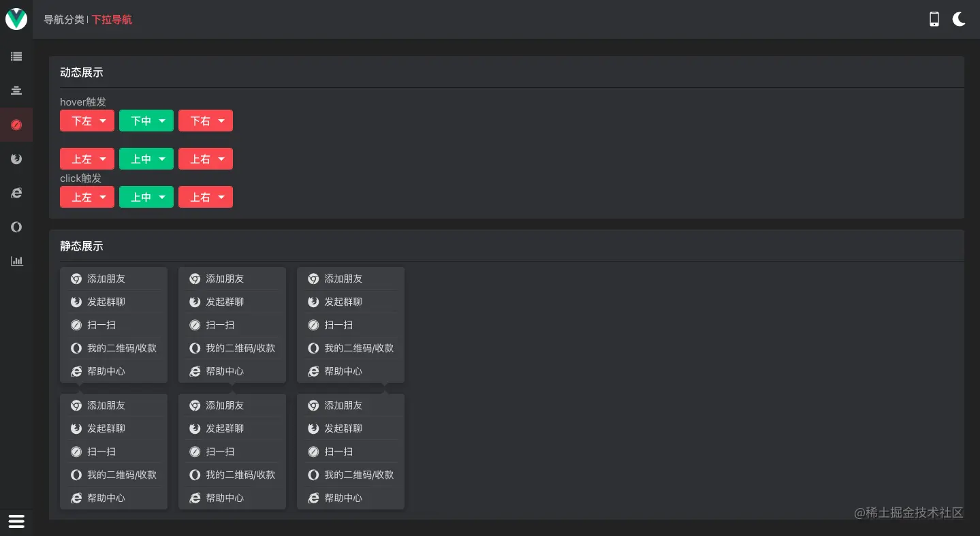Expand the 下左 dropdown button
Screen dimensions: 980x536
click(87, 121)
